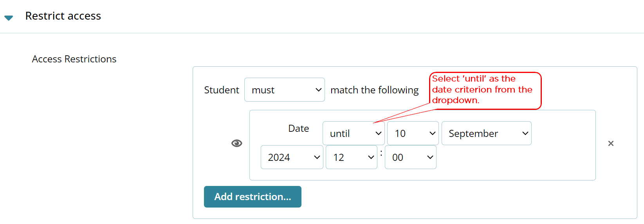Screen dimensions: 644x224
Task: Open the September month dropdown
Action: tap(486, 133)
